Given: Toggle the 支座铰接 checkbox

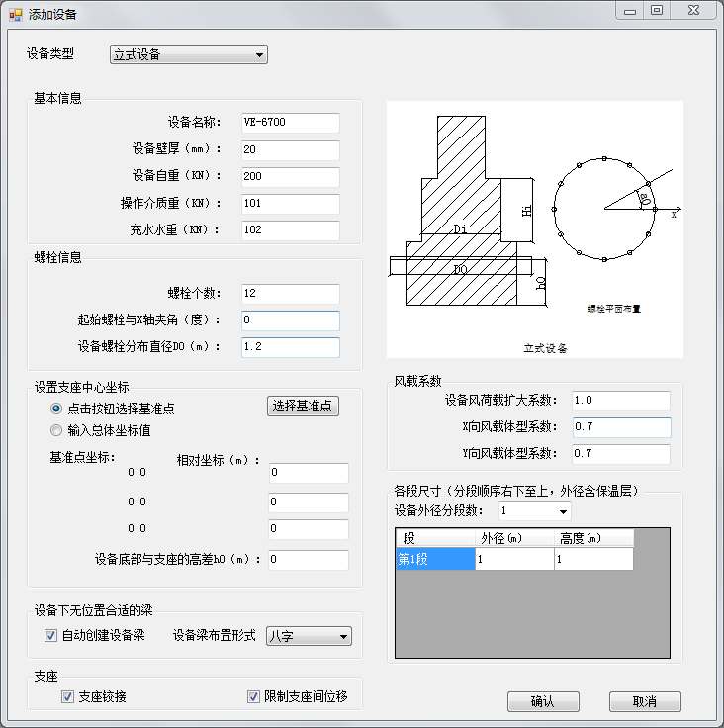Looking at the screenshot, I should point(68,697).
